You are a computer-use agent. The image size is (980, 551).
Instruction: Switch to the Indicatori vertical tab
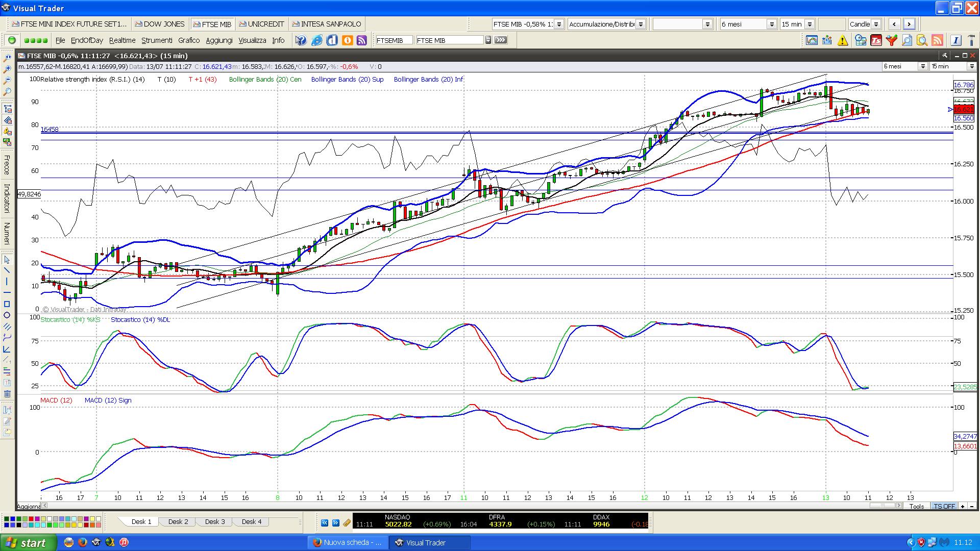tap(7, 198)
